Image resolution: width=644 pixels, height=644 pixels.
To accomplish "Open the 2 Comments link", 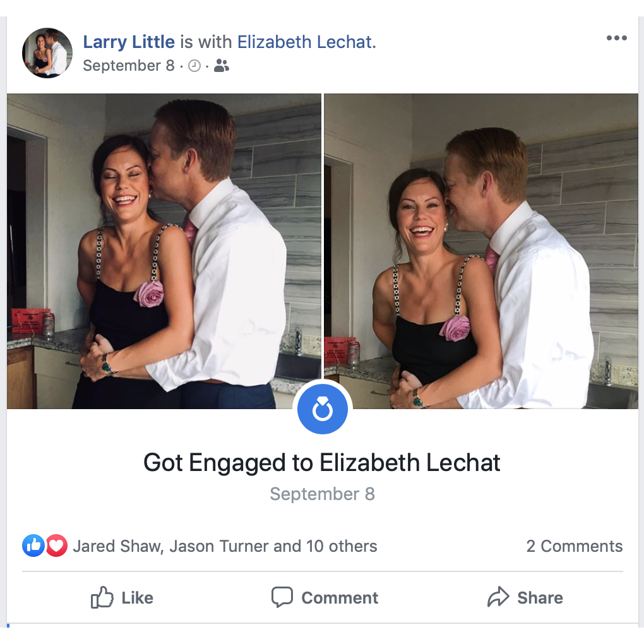I will tap(575, 546).
